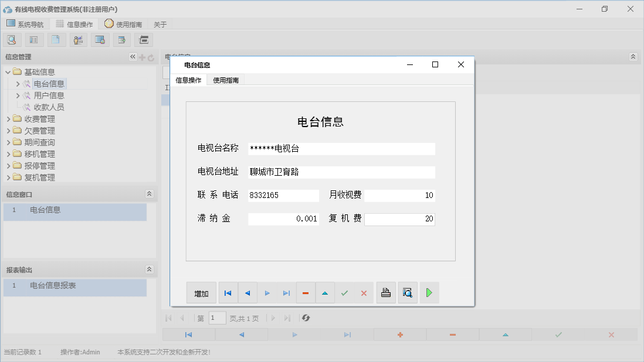Screen dimensions: 644x362
Task: Click the refresh icon beside the page number
Action: (x=306, y=318)
